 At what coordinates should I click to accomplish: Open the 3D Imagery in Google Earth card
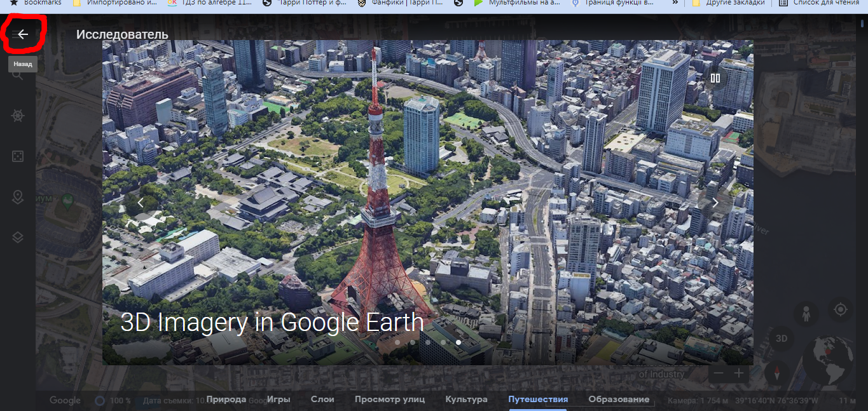427,203
